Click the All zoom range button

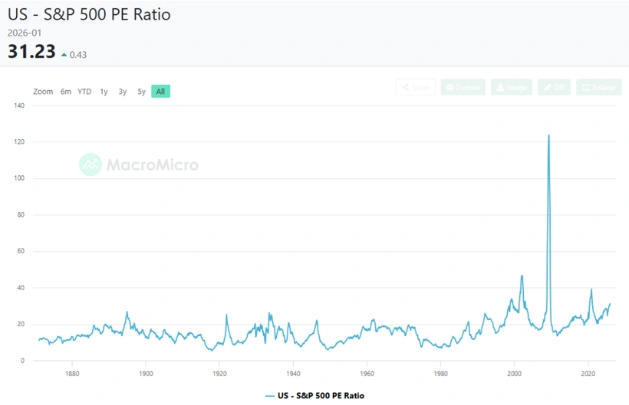[160, 92]
